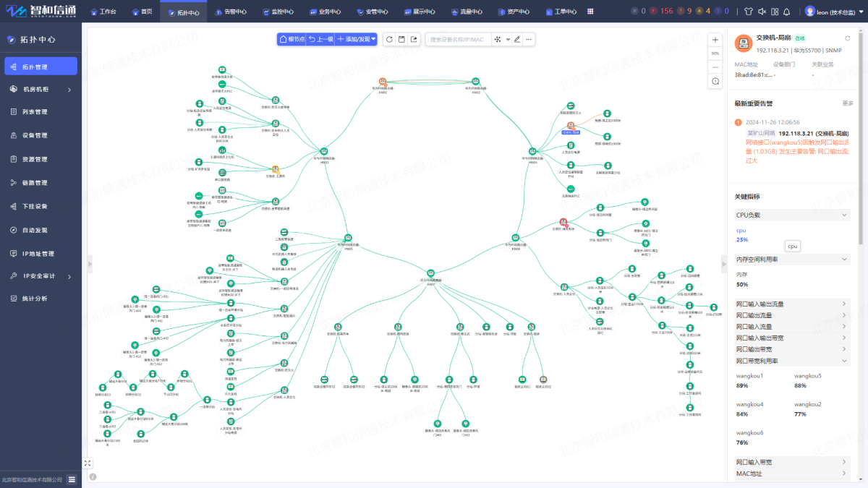Viewport: 868px width, 488px height.
Task: Open the more options ellipsis in toolbar
Action: pyautogui.click(x=529, y=39)
